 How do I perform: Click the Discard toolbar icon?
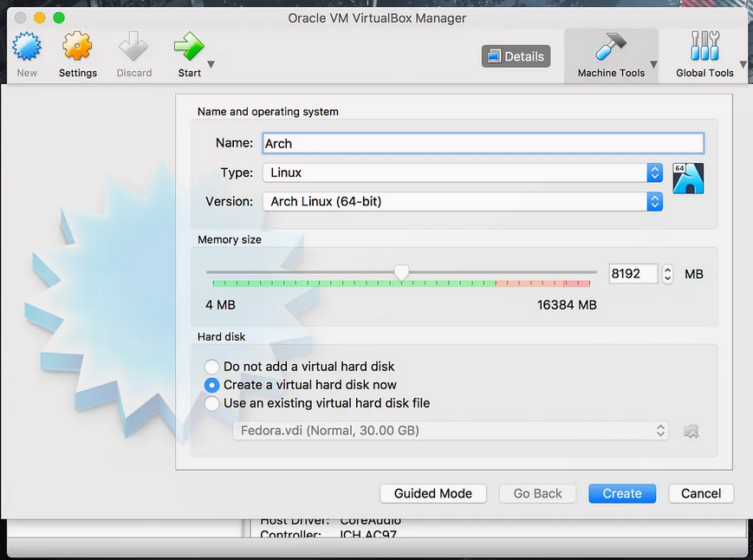click(133, 47)
